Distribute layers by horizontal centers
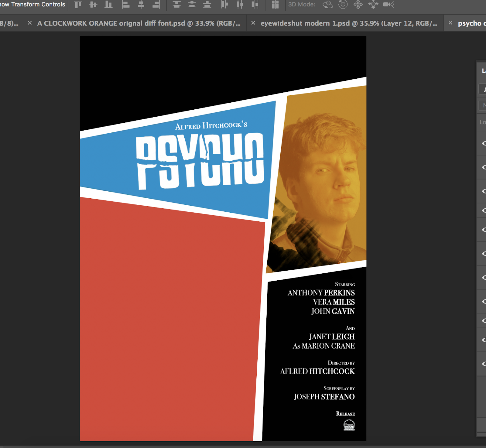 click(x=240, y=5)
